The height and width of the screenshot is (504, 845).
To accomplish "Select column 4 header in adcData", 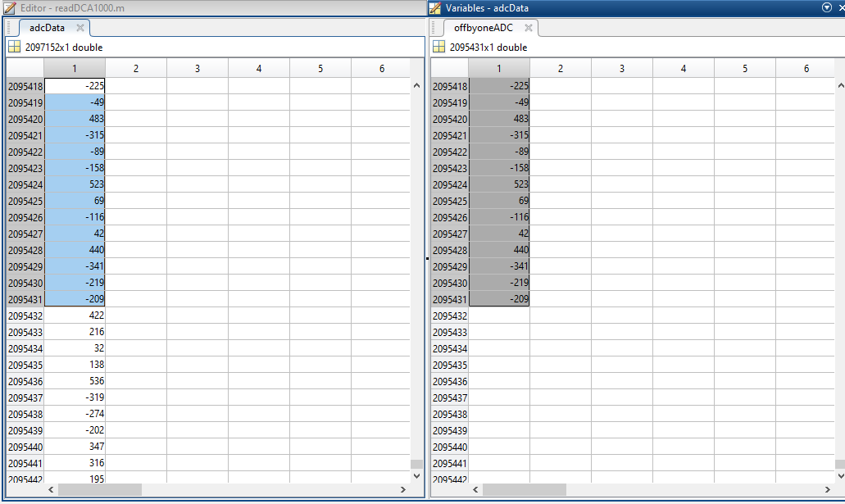I will [x=259, y=69].
